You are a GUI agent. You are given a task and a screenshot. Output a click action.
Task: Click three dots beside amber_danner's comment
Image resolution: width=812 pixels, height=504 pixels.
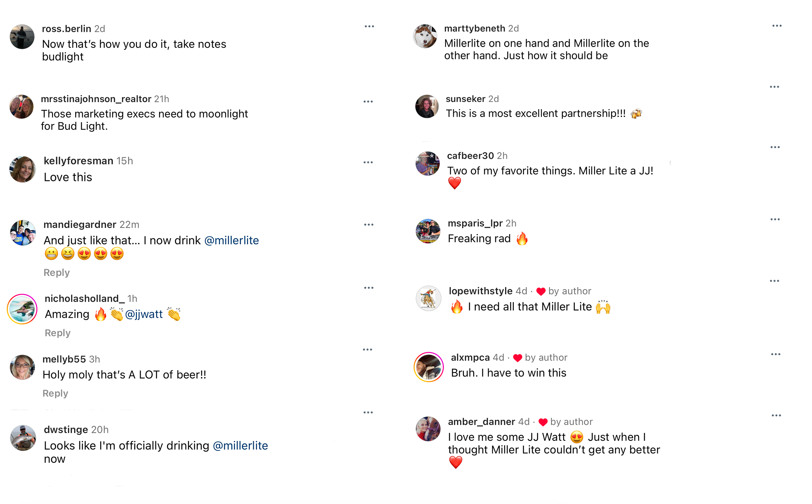click(776, 415)
